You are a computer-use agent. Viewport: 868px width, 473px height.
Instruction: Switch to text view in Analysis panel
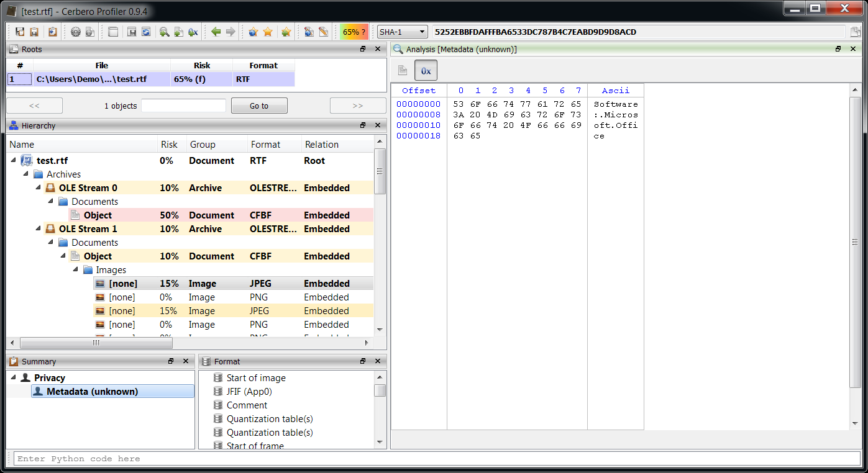pos(403,71)
